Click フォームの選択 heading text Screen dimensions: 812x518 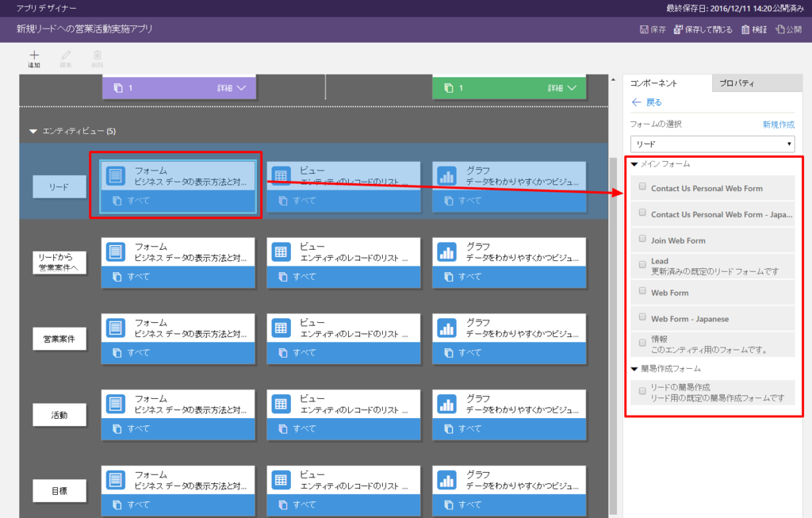tap(656, 125)
